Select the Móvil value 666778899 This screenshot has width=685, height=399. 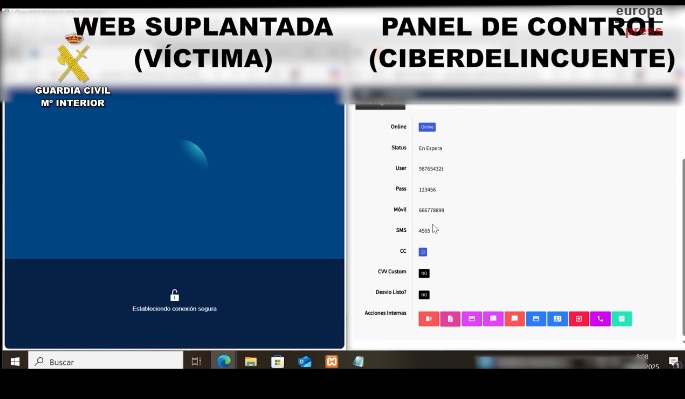pos(432,210)
